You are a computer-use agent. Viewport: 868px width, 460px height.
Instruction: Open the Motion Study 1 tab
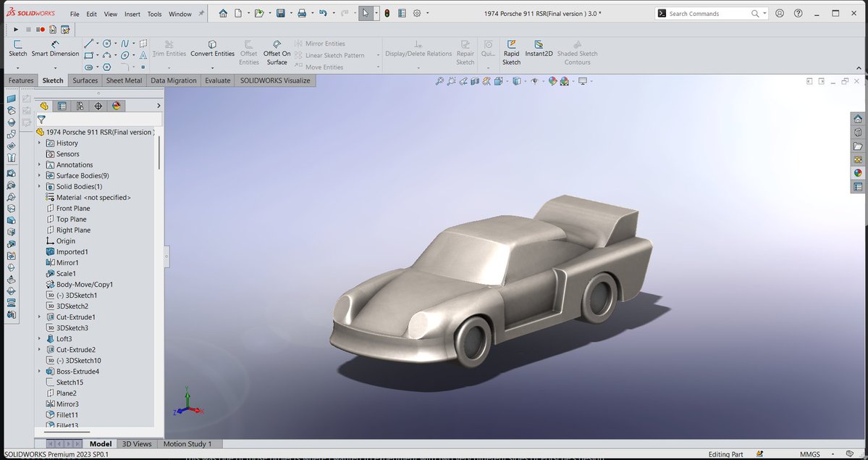(187, 444)
